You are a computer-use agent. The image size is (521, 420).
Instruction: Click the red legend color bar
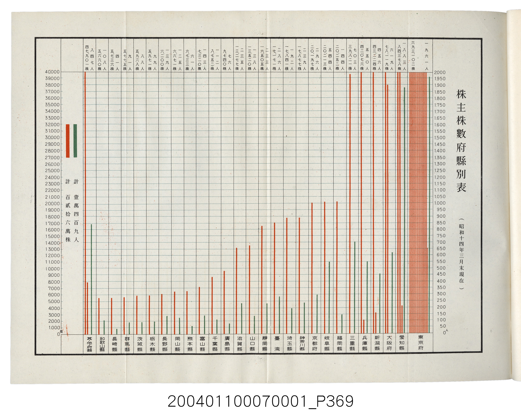[68, 141]
